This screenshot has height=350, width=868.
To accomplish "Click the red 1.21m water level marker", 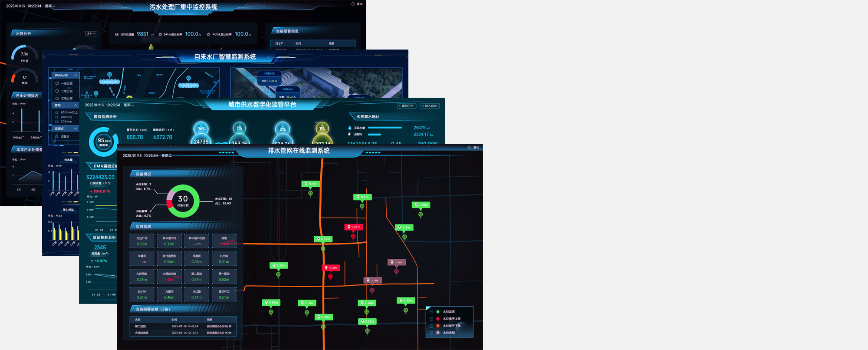I will pyautogui.click(x=353, y=227).
